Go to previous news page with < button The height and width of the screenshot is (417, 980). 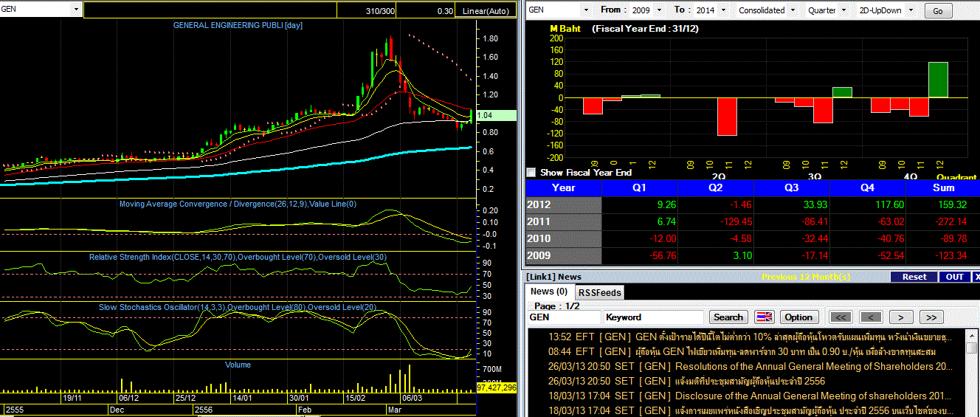(x=871, y=317)
